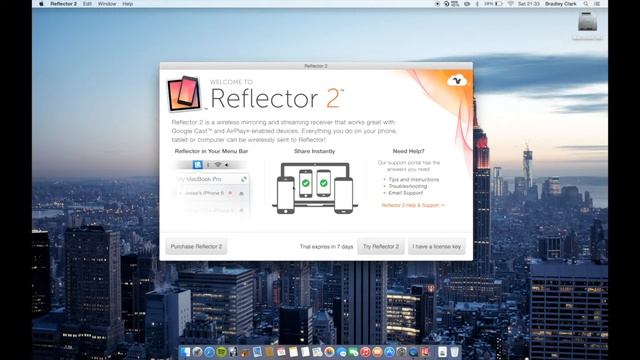Screen dimensions: 640x360
Task: Click the 'Tips and Instructions' bullet text
Action: [x=413, y=180]
